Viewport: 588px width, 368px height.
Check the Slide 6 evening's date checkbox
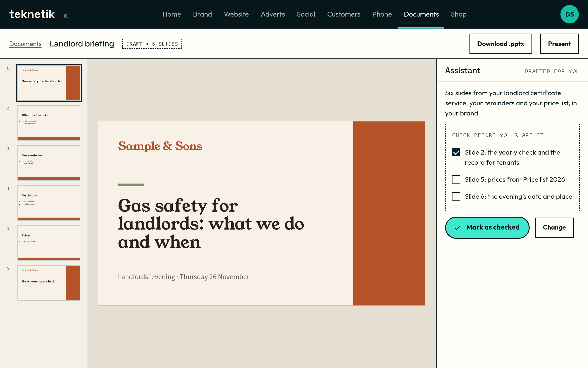pyautogui.click(x=456, y=197)
